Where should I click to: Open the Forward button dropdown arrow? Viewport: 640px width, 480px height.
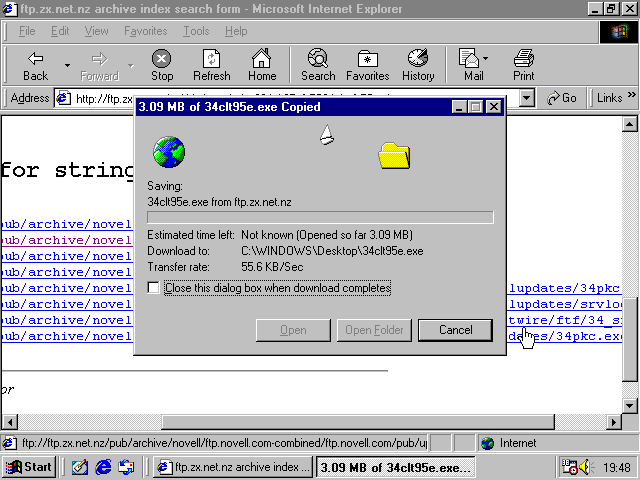tap(131, 65)
